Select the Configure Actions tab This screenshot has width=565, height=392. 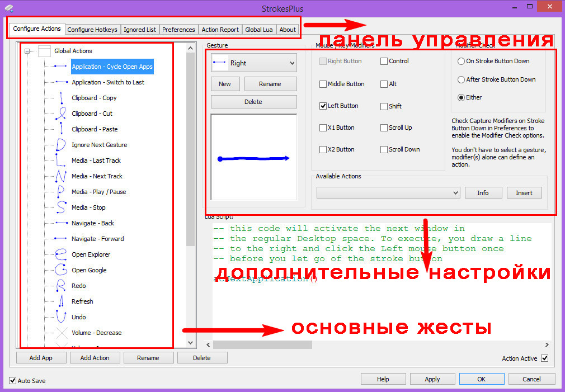click(37, 29)
